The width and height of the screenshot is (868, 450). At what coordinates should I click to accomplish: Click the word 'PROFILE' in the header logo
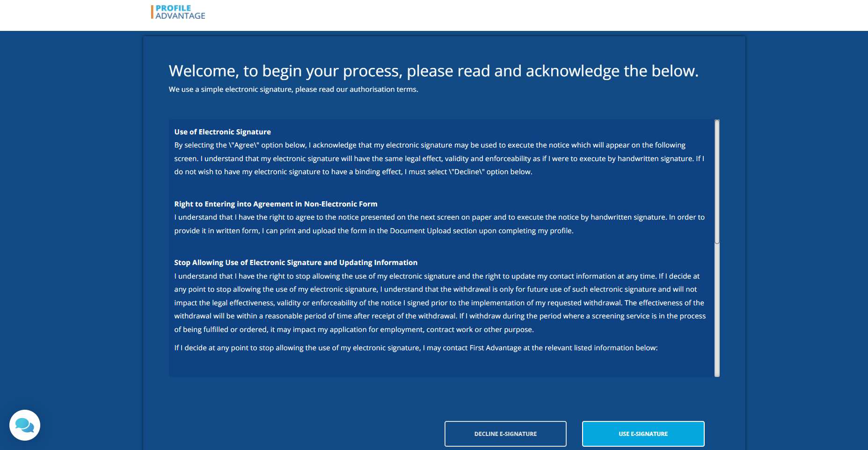tap(173, 8)
